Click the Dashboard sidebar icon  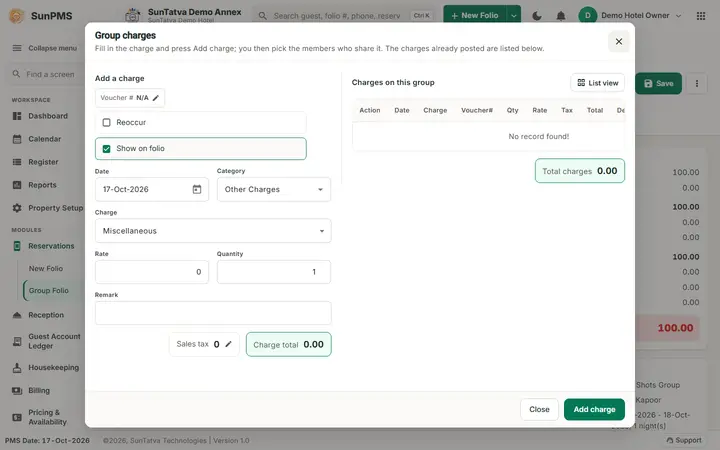click(x=17, y=116)
